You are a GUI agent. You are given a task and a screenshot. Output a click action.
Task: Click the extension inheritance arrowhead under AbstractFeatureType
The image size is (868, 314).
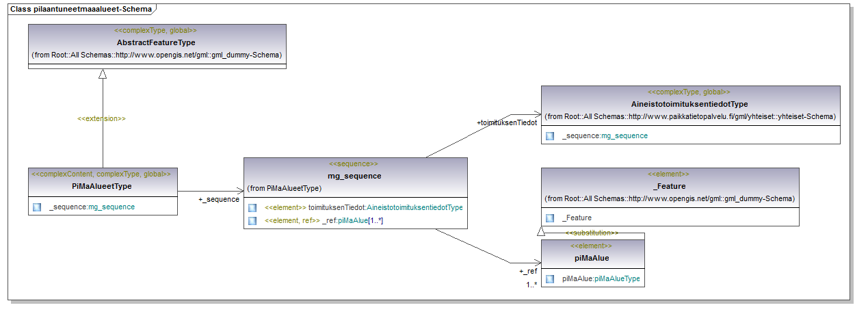pos(103,75)
